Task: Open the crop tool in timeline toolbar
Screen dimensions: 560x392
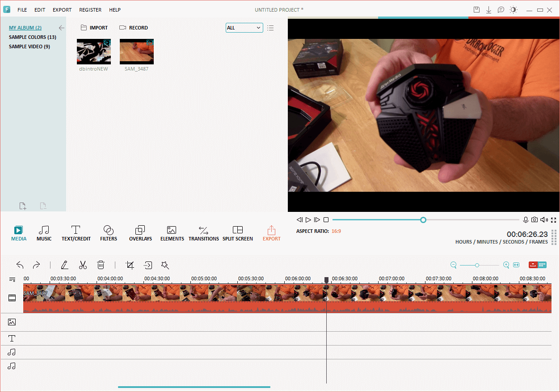Action: point(130,265)
